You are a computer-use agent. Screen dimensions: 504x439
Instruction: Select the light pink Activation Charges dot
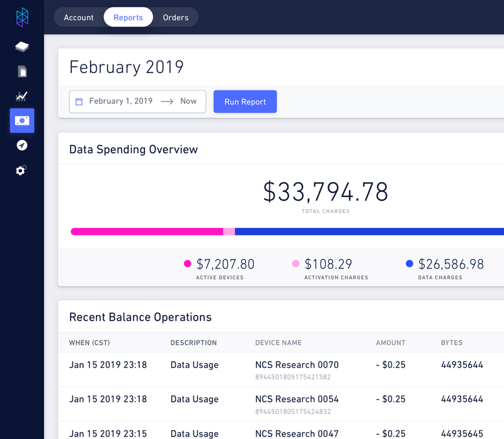pyautogui.click(x=295, y=263)
